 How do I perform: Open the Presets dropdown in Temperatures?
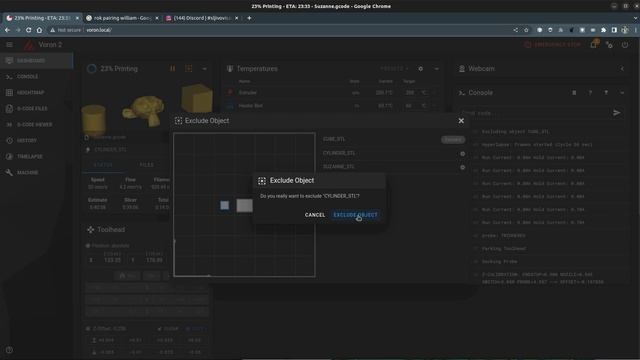394,69
